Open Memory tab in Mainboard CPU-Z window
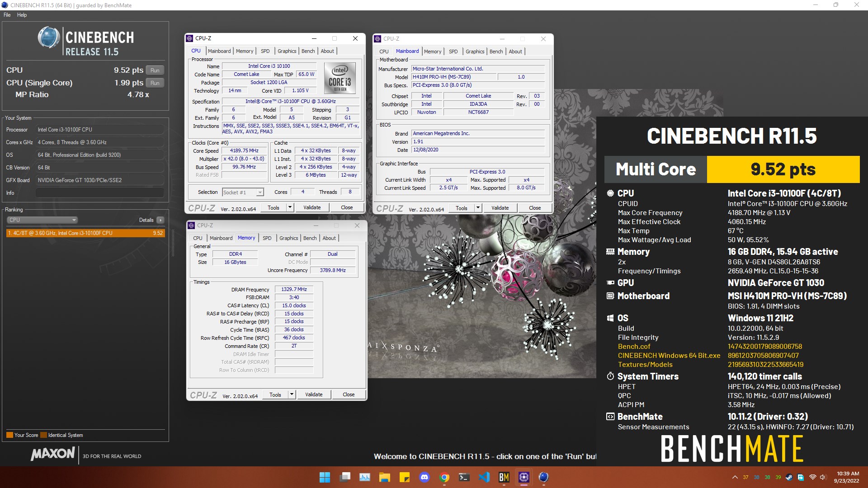The image size is (868, 488). tap(433, 52)
